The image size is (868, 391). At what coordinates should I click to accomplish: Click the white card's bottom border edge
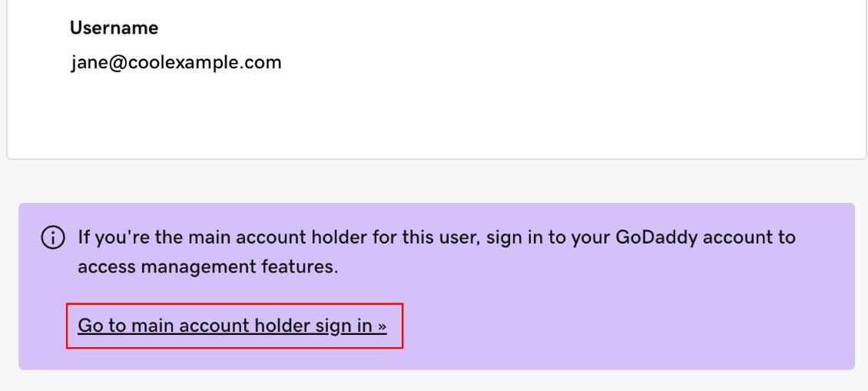pos(434,159)
